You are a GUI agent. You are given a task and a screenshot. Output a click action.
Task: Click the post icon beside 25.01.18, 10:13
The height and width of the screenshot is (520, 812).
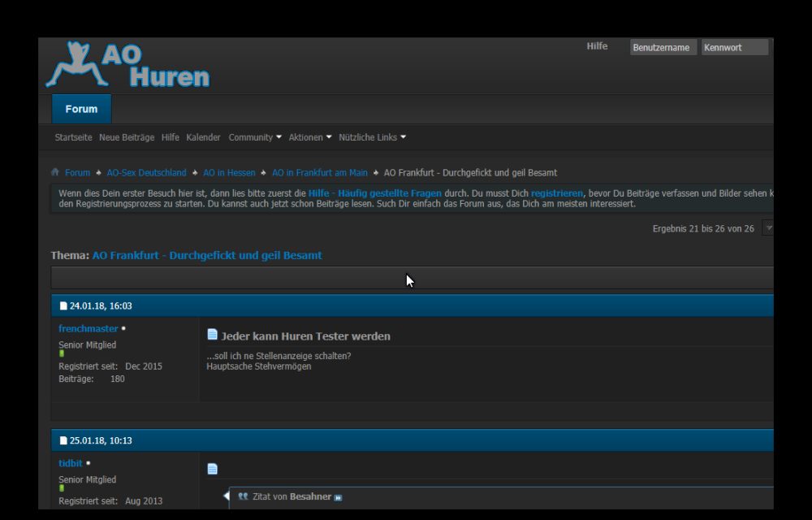click(x=63, y=441)
